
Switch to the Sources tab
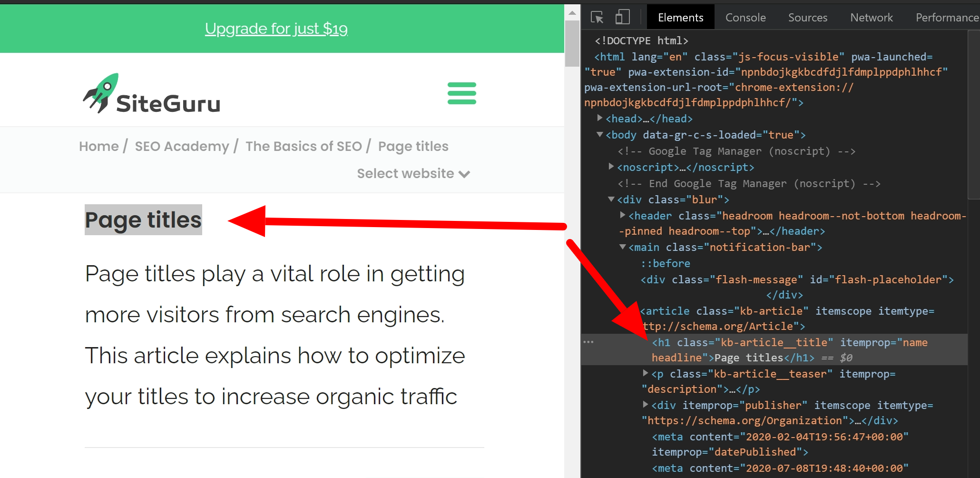807,17
